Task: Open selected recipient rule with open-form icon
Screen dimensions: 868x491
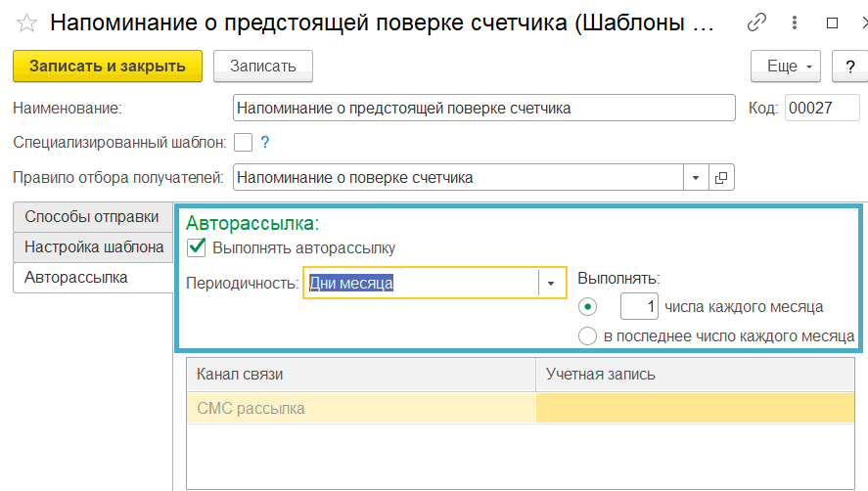Action: click(721, 178)
